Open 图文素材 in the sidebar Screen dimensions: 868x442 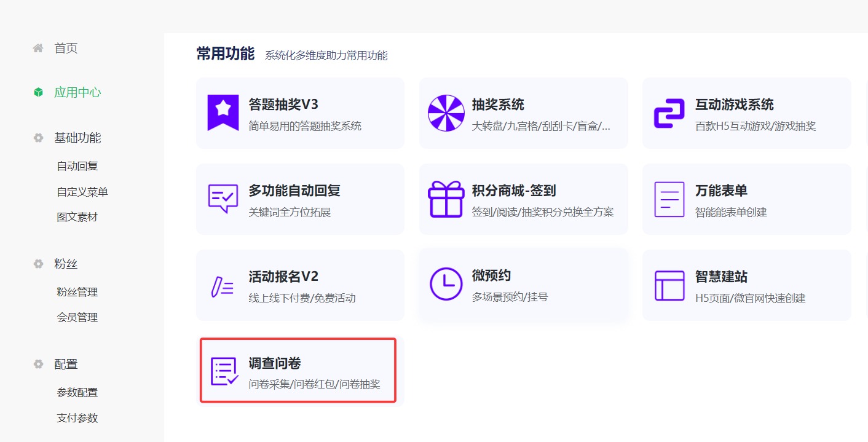point(77,217)
